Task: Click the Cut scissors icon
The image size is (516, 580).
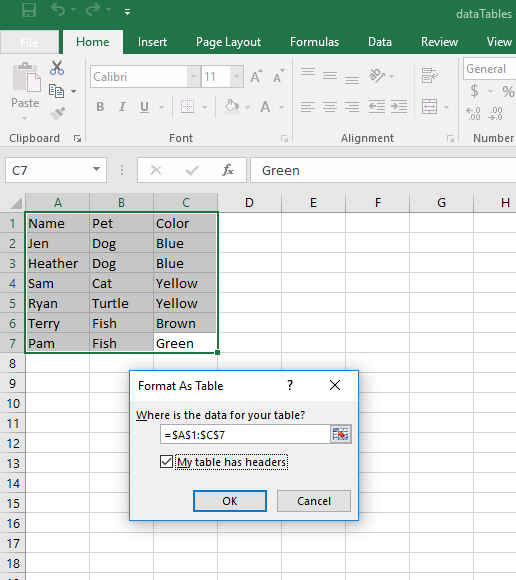Action: pos(57,68)
